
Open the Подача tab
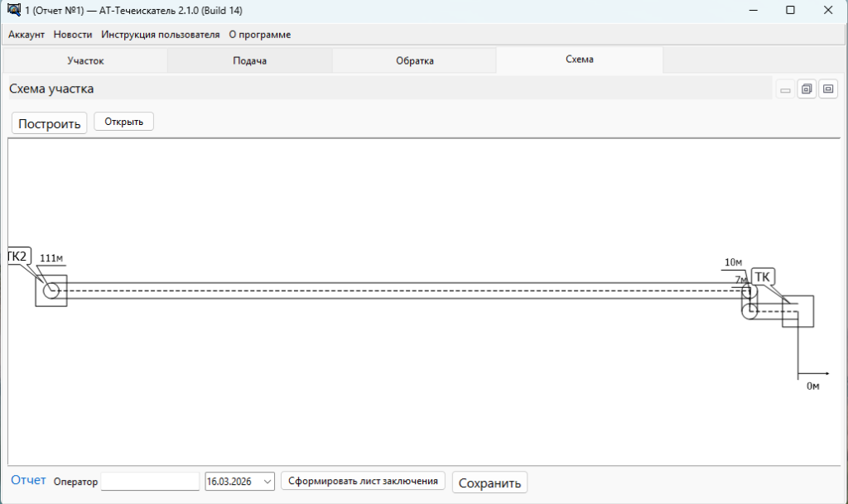(x=249, y=60)
